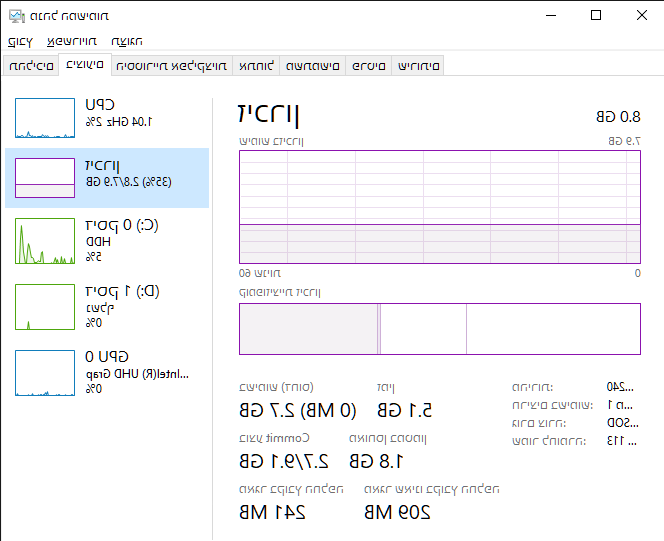Click the large memory usage graph

pyautogui.click(x=439, y=207)
